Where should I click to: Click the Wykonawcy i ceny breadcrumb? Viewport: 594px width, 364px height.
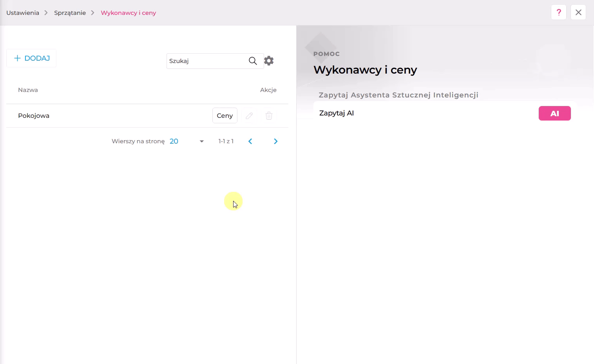pos(129,13)
